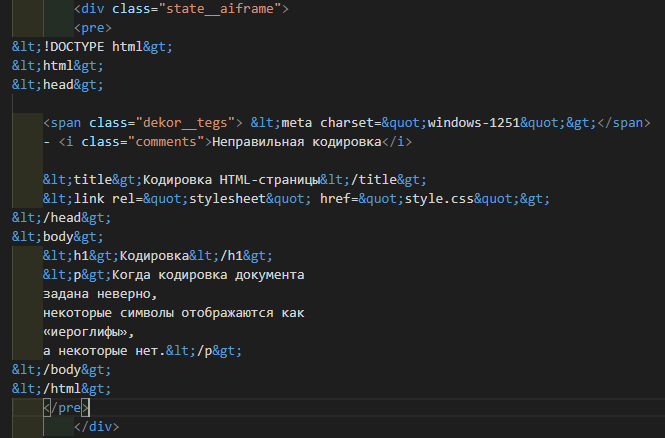Click the line "некоторые символы отображаются как"

(x=173, y=313)
